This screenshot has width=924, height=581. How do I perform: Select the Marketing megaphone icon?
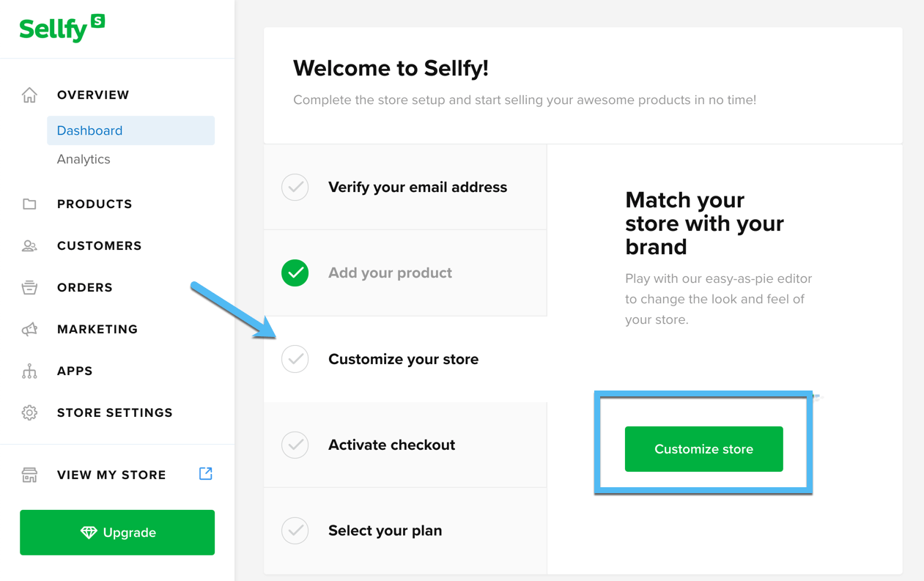[x=29, y=328]
